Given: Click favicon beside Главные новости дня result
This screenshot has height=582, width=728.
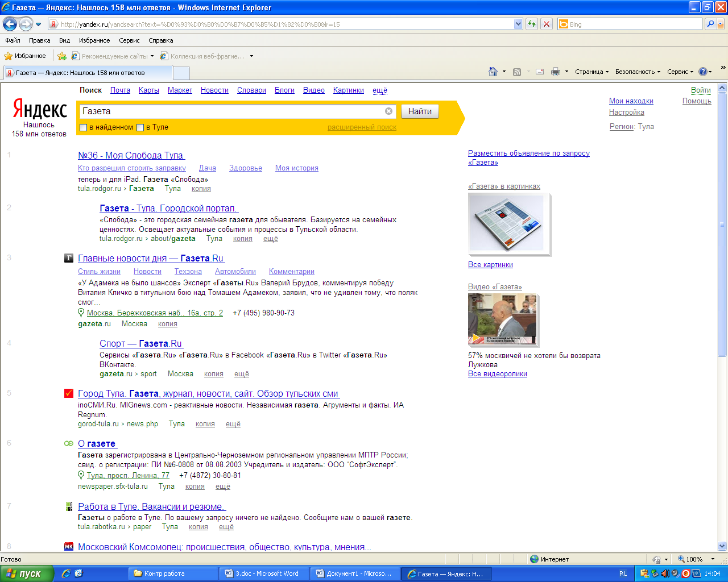Looking at the screenshot, I should tap(69, 258).
